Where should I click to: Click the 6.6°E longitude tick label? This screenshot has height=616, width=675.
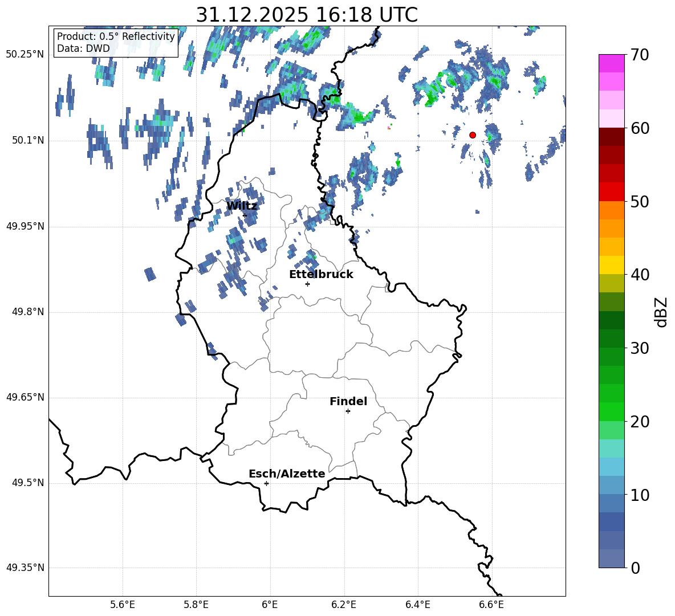tap(491, 605)
